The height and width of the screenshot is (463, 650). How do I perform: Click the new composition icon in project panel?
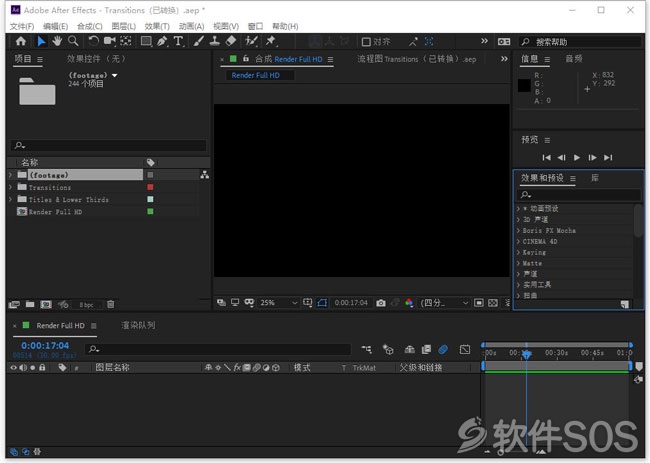point(46,304)
